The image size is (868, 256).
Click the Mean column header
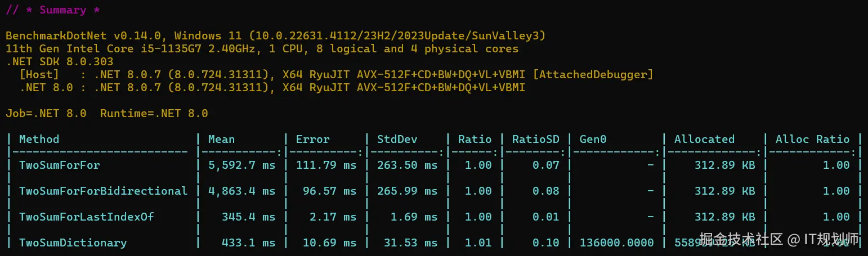click(x=221, y=139)
